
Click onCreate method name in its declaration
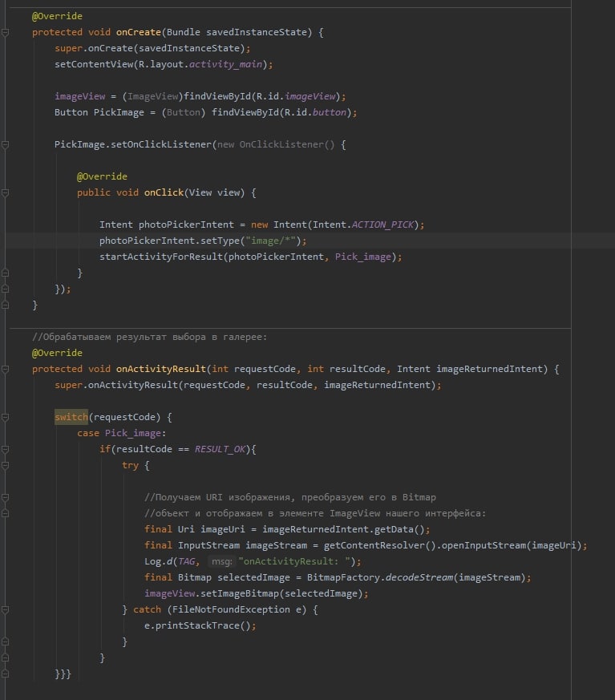coord(139,32)
